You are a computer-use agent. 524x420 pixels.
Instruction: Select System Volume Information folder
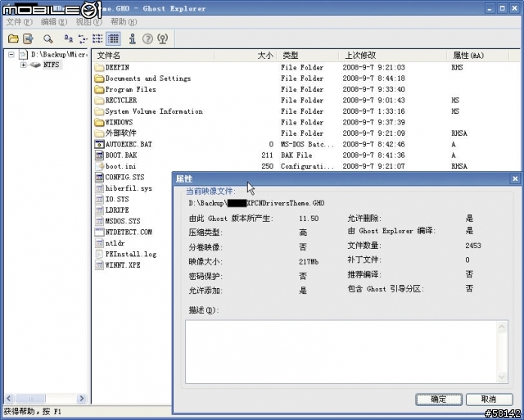[149, 111]
